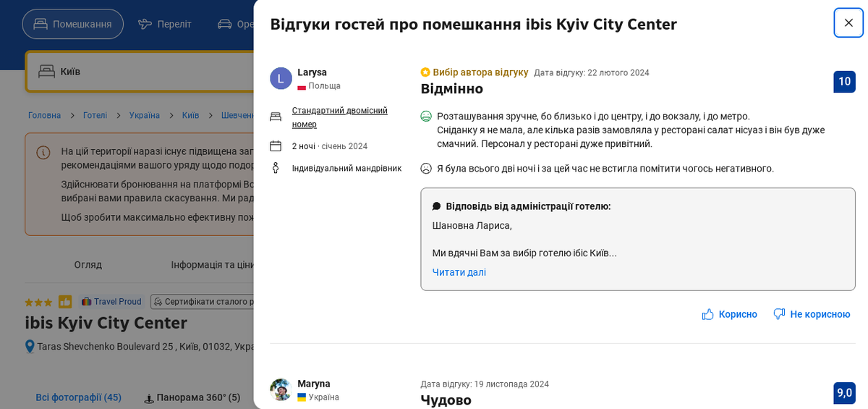Click the thumbs-up preferred partner badge

(x=65, y=302)
